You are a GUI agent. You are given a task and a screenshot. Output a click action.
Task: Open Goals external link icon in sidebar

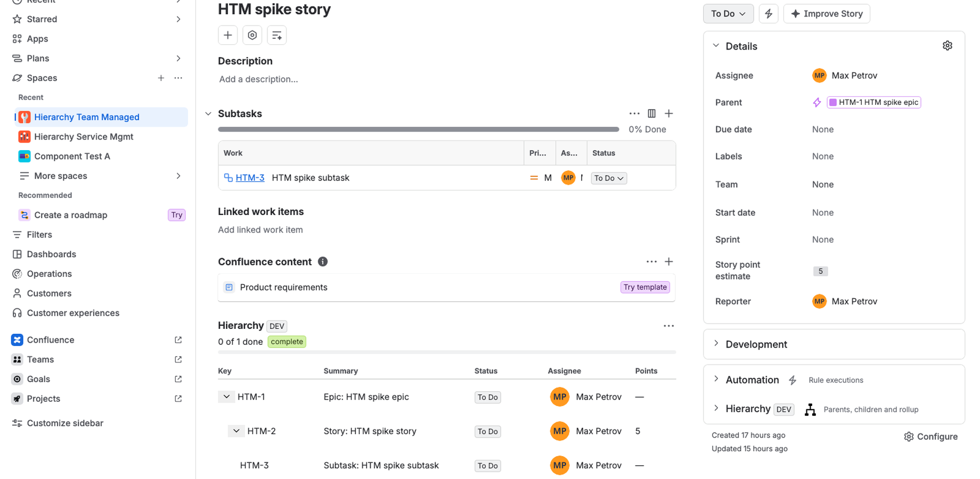coord(178,379)
